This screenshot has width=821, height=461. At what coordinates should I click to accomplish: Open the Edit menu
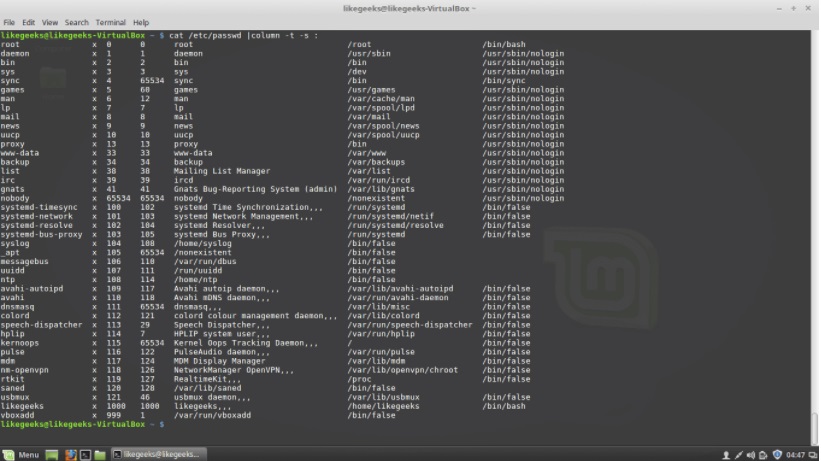pyautogui.click(x=28, y=22)
